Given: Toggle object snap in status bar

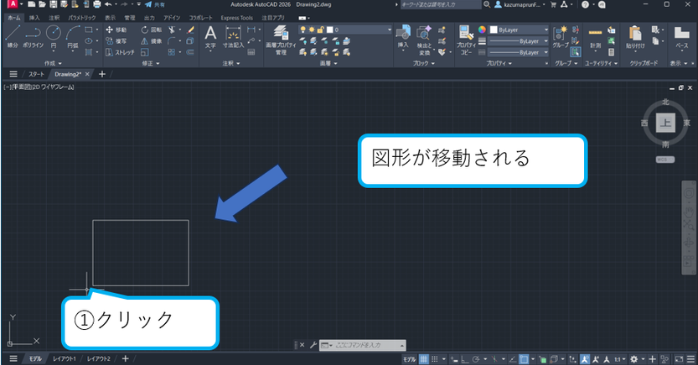Looking at the screenshot, I should pos(524,359).
